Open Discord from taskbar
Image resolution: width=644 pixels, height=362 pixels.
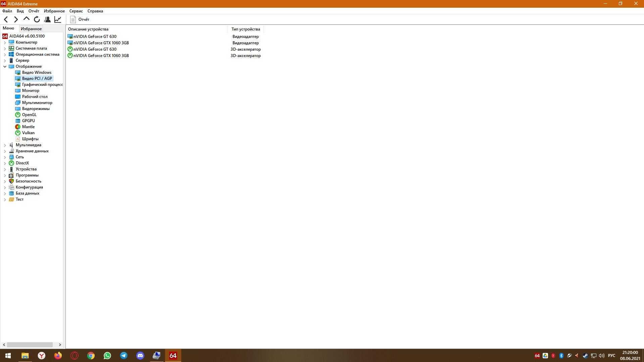pyautogui.click(x=140, y=356)
